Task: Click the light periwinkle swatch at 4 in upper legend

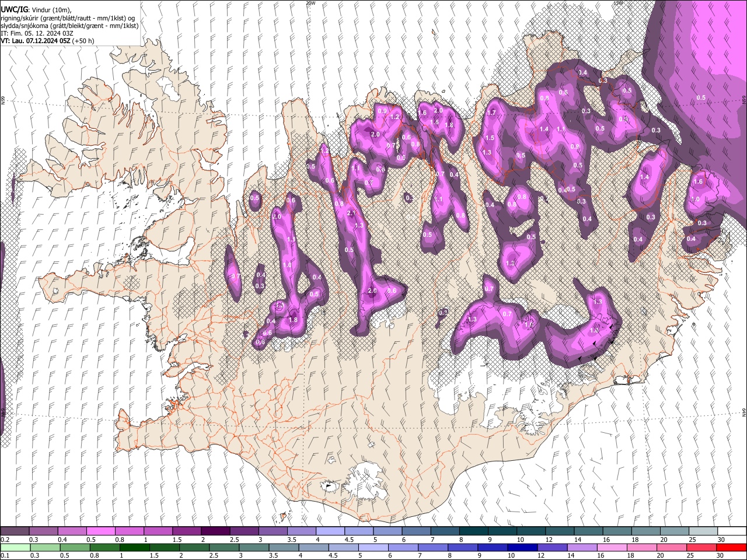Action: (x=330, y=531)
